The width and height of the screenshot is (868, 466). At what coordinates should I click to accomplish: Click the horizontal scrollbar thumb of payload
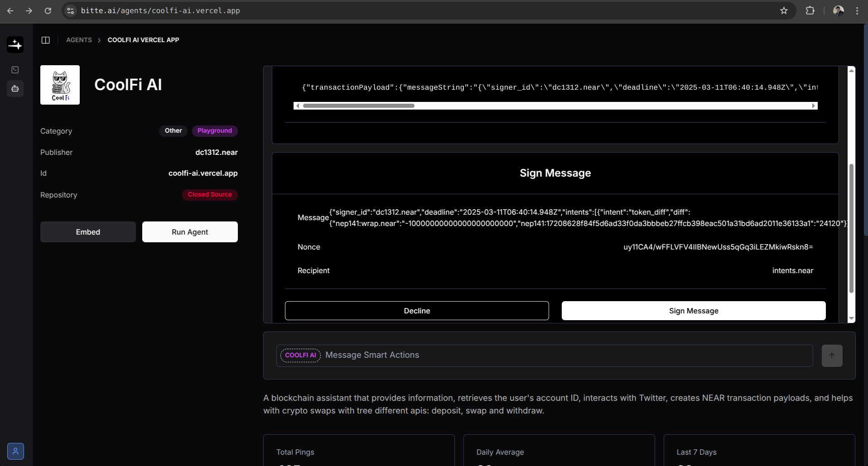click(359, 106)
